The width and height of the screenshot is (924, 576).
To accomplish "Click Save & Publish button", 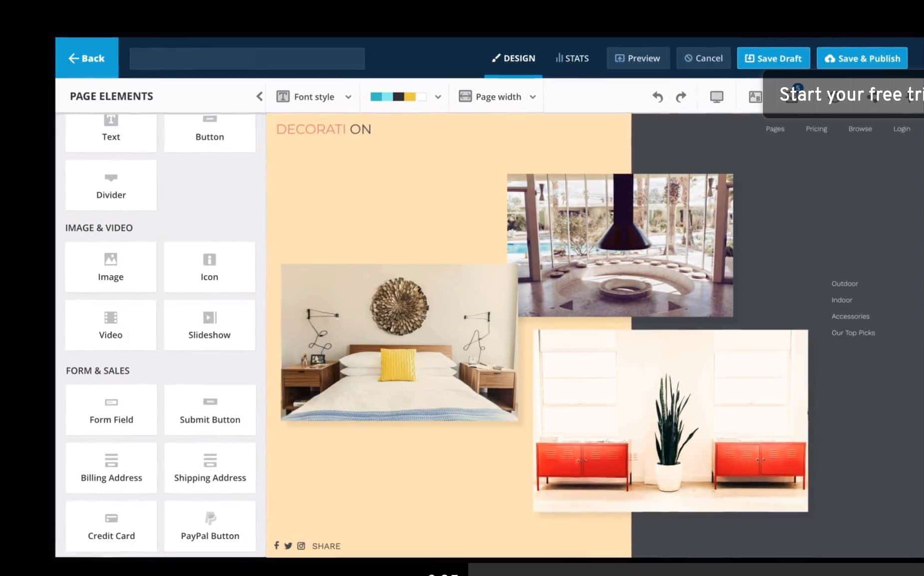I will pos(862,58).
